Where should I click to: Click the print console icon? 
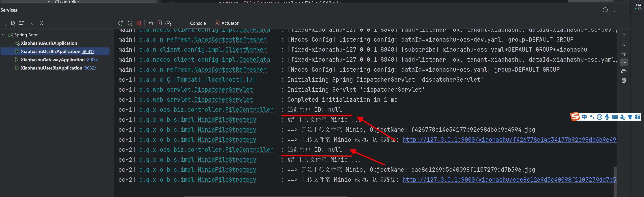pyautogui.click(x=624, y=71)
